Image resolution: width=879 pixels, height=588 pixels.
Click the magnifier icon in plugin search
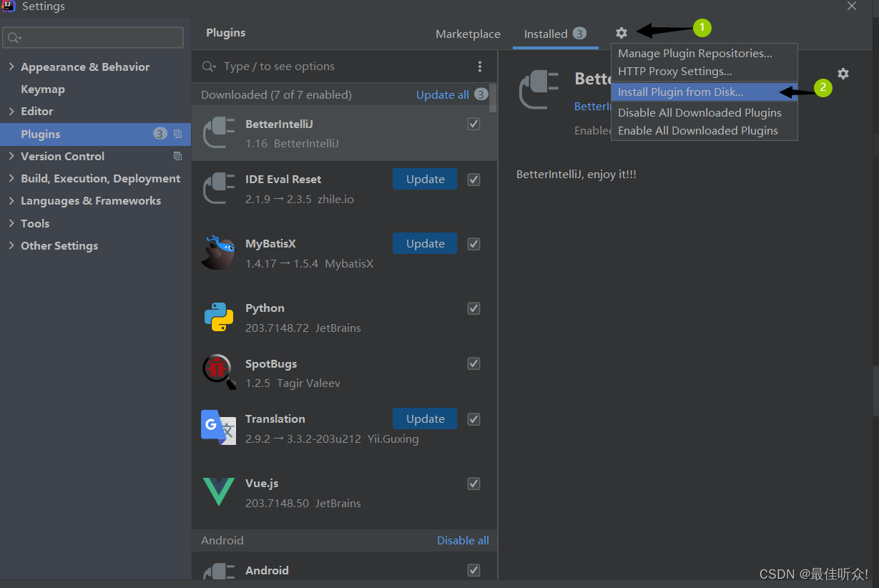point(209,67)
